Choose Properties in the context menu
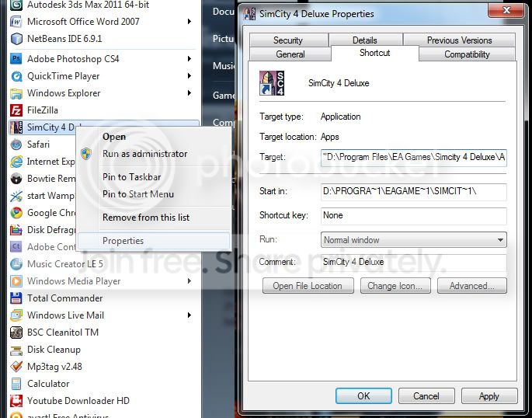The width and height of the screenshot is (532, 418). point(153,241)
